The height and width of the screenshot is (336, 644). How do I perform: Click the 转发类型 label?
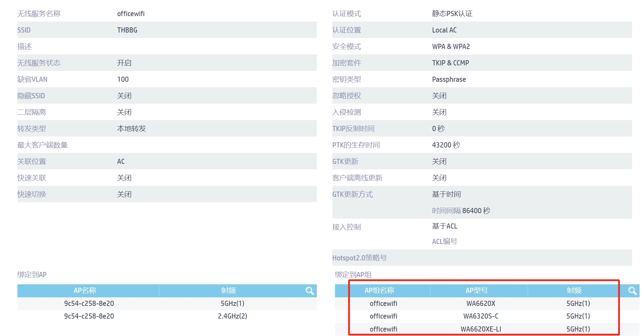[32, 129]
